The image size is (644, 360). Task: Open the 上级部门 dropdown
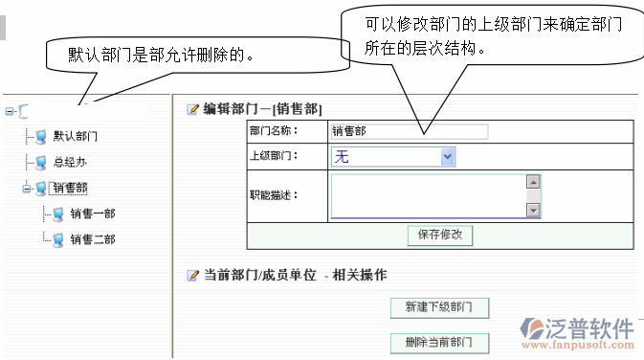pyautogui.click(x=447, y=157)
